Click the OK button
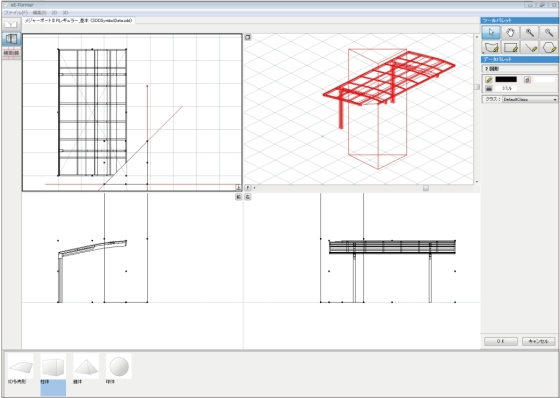This screenshot has height=398, width=560. 501,341
